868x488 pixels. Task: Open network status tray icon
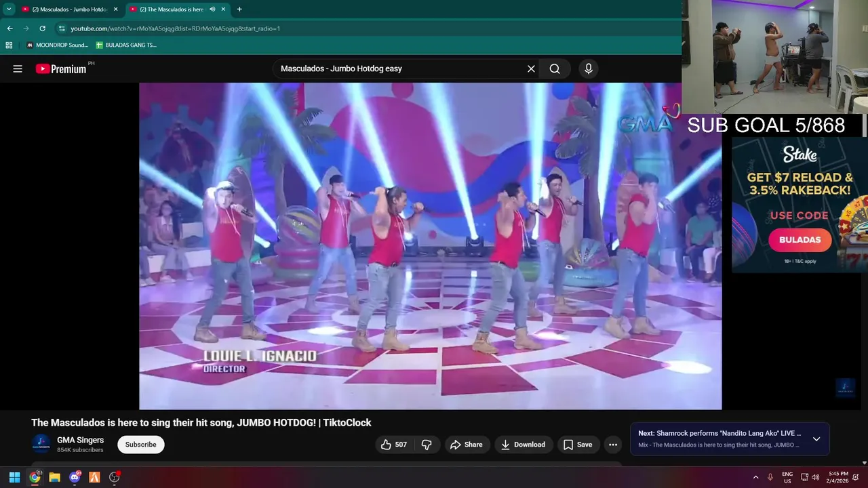pyautogui.click(x=804, y=477)
